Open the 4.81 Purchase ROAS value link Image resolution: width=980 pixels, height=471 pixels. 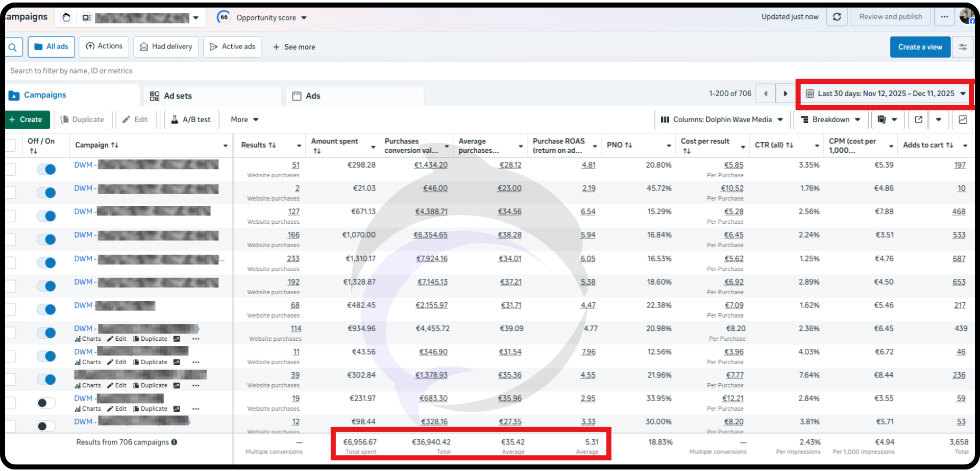589,165
